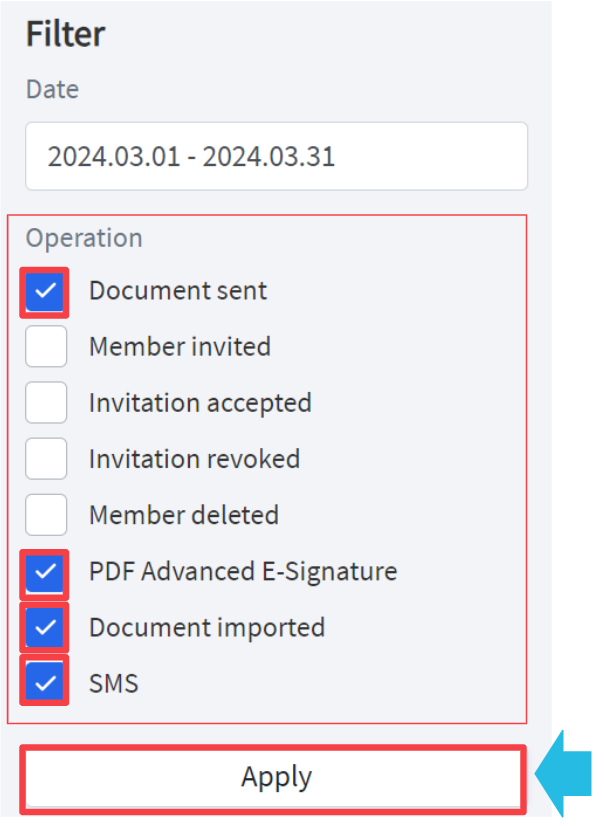This screenshot has width=606, height=826.
Task: Click the "Document sent" label text
Action: tap(178, 290)
